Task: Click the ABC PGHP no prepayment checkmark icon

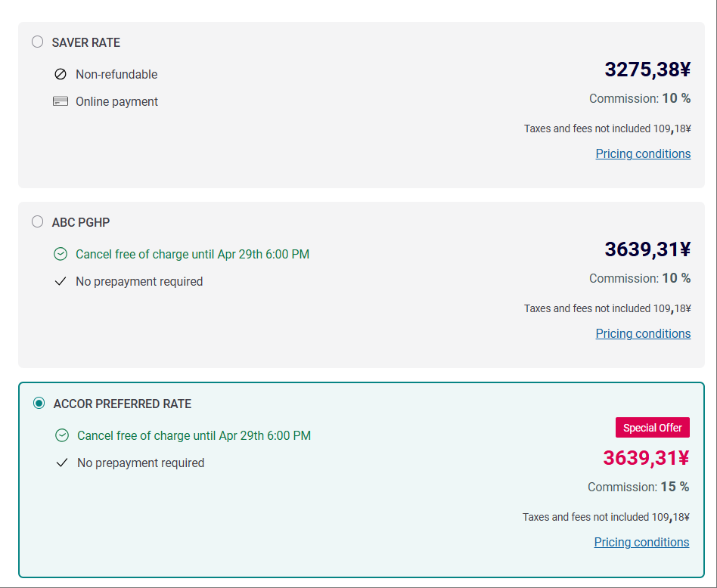Action: (x=61, y=281)
